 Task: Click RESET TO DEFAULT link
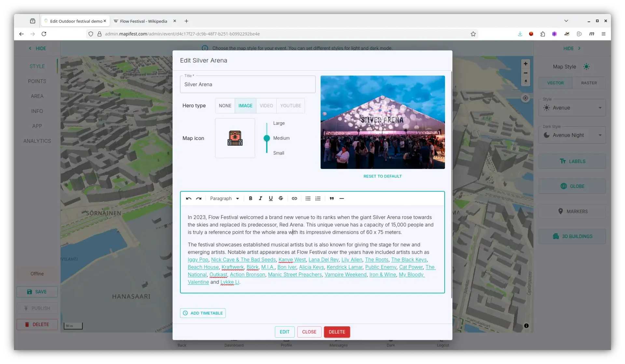(x=382, y=176)
